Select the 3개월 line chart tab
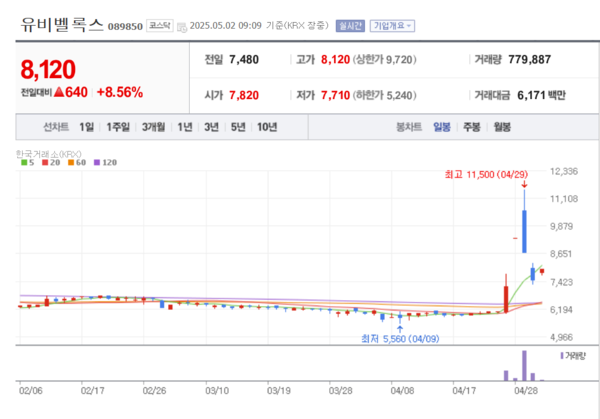 tap(153, 127)
